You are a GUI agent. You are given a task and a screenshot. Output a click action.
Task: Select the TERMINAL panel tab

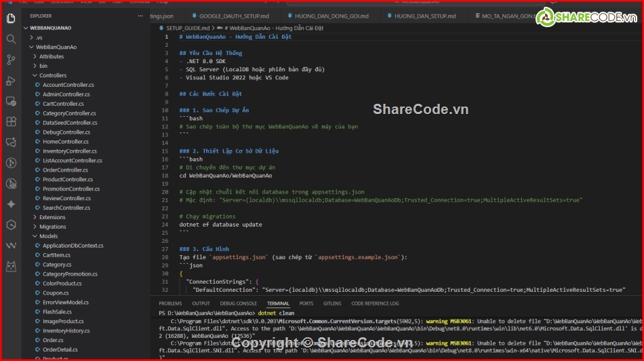coord(278,303)
